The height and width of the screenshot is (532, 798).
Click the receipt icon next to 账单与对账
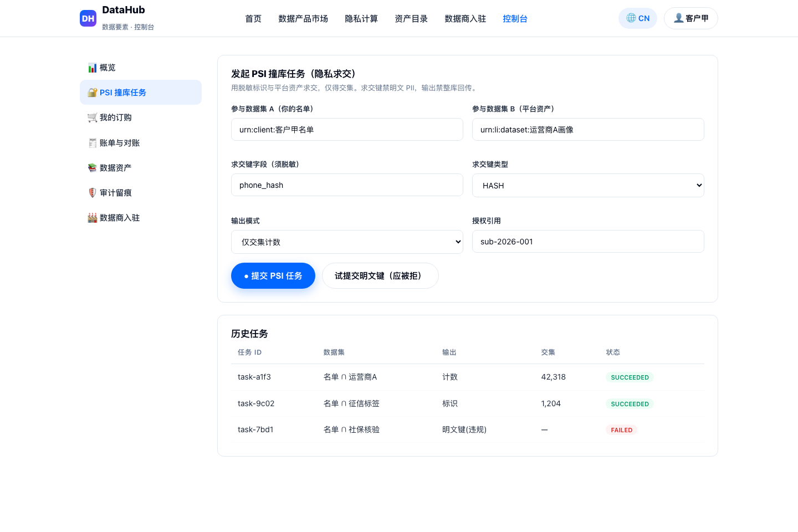click(x=93, y=143)
